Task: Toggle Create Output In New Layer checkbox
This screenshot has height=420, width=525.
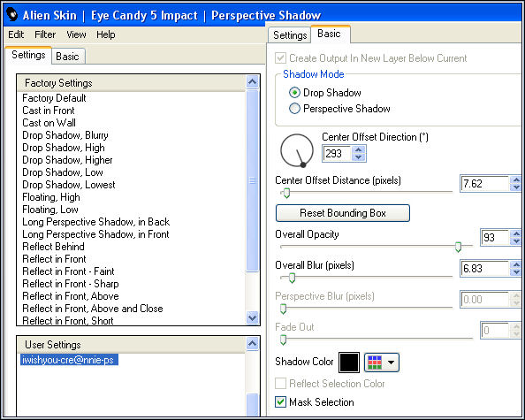Action: point(280,58)
